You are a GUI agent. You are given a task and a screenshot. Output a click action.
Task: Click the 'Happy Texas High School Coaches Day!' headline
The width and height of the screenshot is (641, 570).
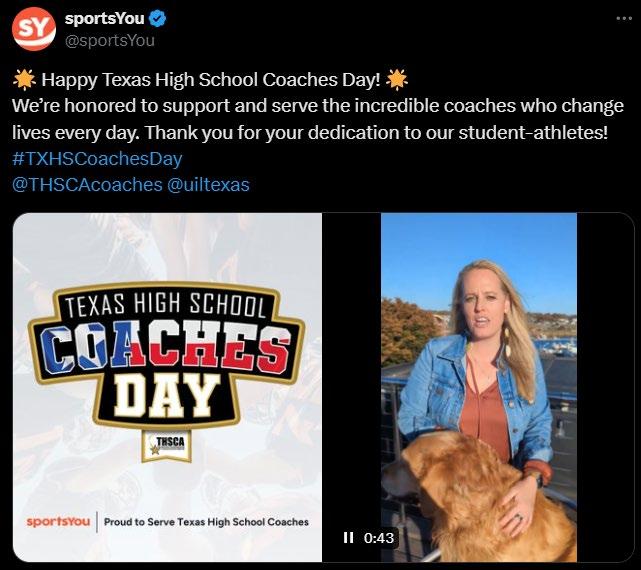point(210,80)
